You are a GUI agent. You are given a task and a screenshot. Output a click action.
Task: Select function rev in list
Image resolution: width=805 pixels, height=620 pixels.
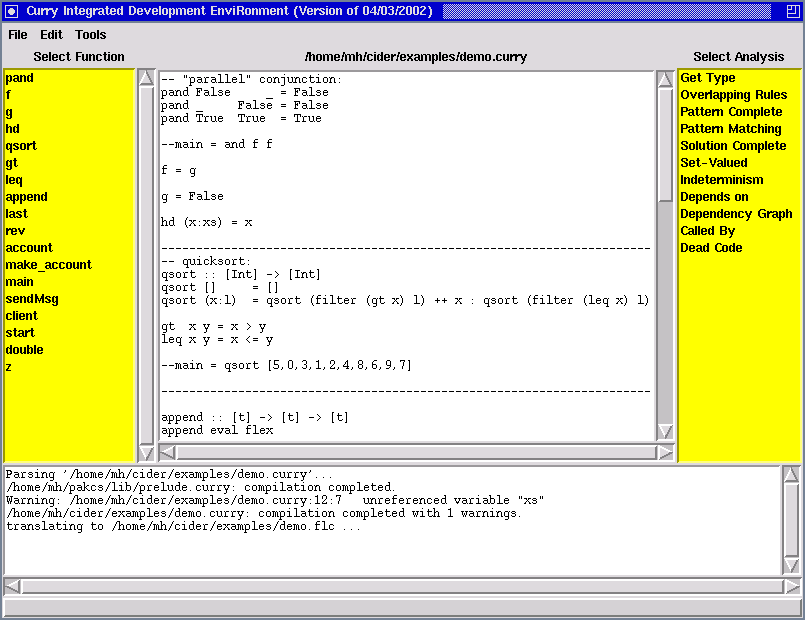point(15,230)
